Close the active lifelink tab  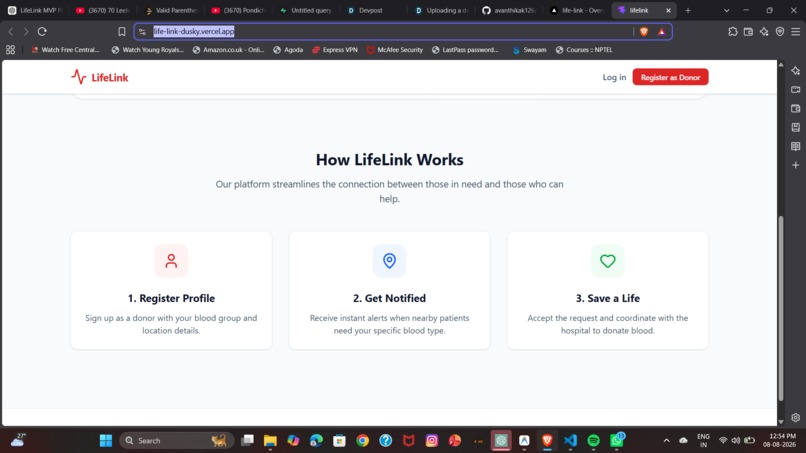click(668, 10)
